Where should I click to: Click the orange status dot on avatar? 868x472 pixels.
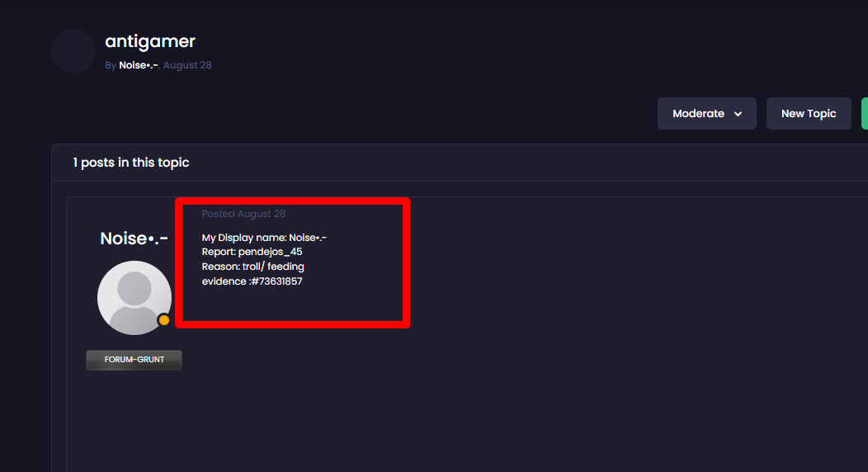coord(164,320)
